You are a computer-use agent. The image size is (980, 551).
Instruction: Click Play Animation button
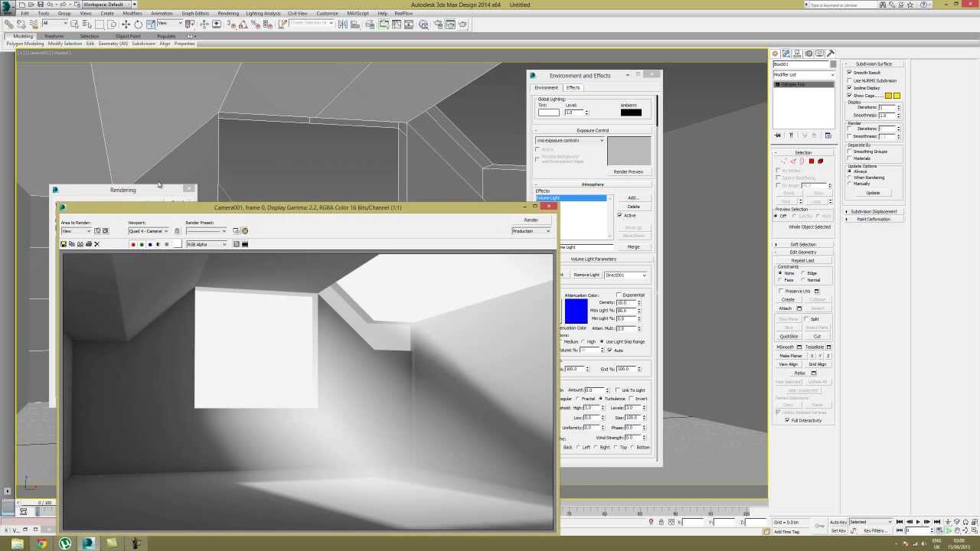[x=918, y=522]
